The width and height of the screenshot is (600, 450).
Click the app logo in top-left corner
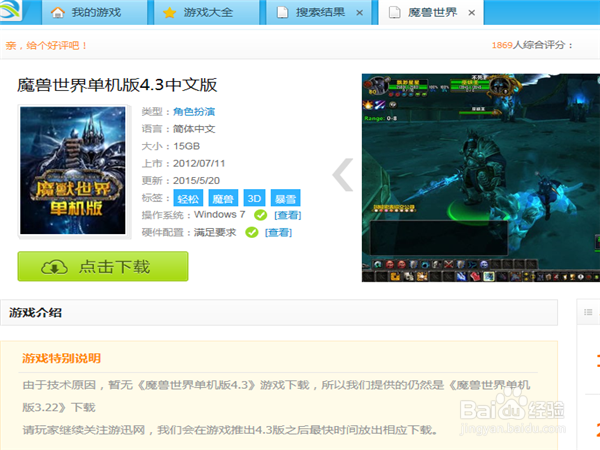[x=11, y=10]
